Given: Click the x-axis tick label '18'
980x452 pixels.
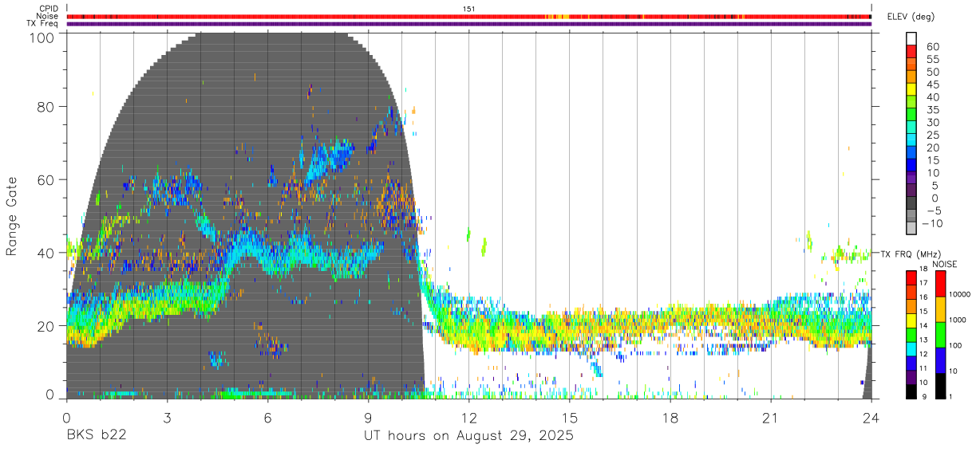Looking at the screenshot, I should click(x=670, y=417).
